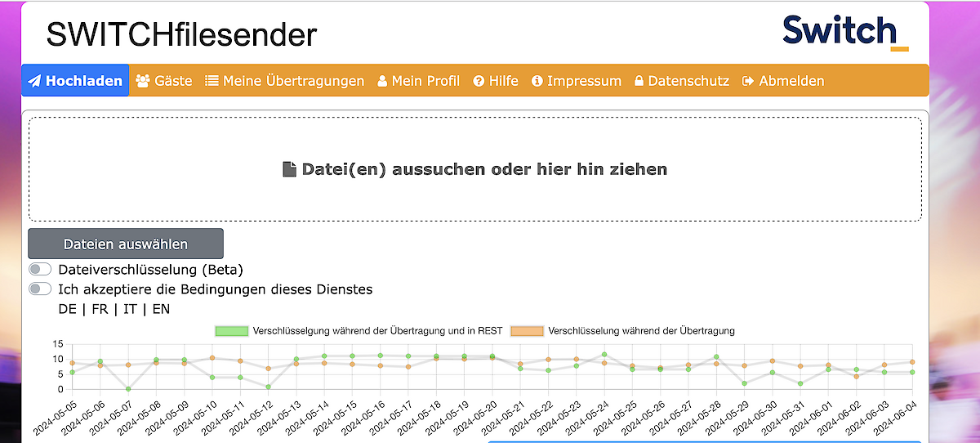This screenshot has width=980, height=443.
Task: Click the question mark Hilfe icon
Action: click(479, 81)
